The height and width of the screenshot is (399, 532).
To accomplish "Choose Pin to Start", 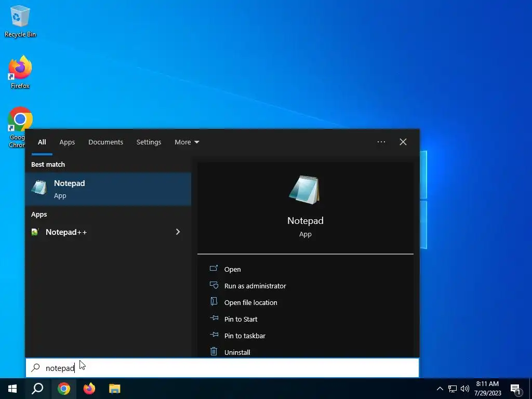I will point(241,319).
